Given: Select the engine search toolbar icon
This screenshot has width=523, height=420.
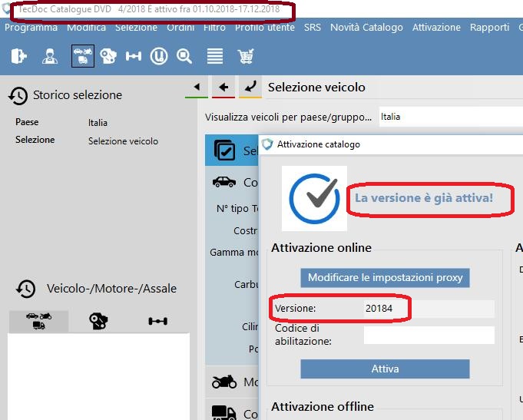Looking at the screenshot, I should tap(108, 56).
